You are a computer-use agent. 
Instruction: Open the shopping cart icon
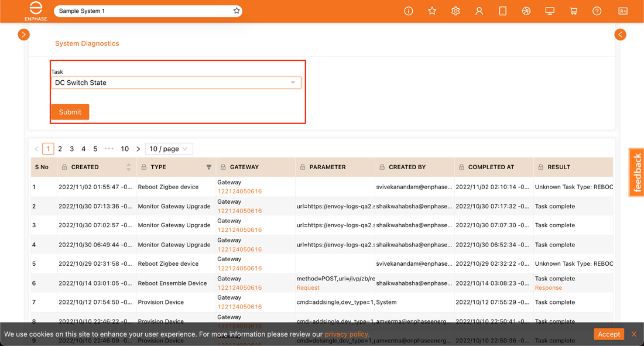(573, 11)
